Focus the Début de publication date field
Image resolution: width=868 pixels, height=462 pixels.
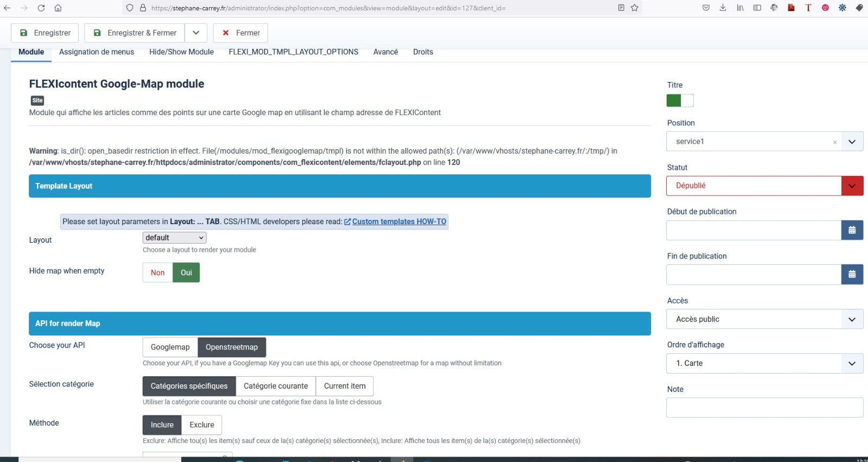pyautogui.click(x=754, y=230)
